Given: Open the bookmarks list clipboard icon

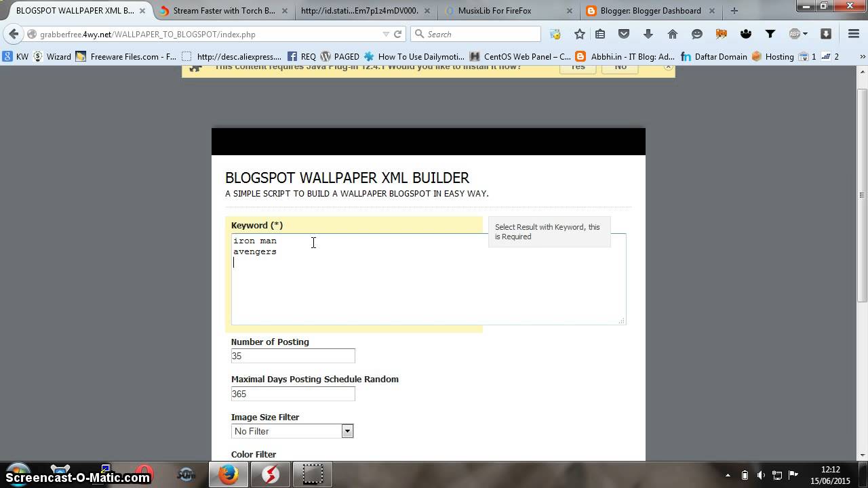Looking at the screenshot, I should tap(600, 34).
